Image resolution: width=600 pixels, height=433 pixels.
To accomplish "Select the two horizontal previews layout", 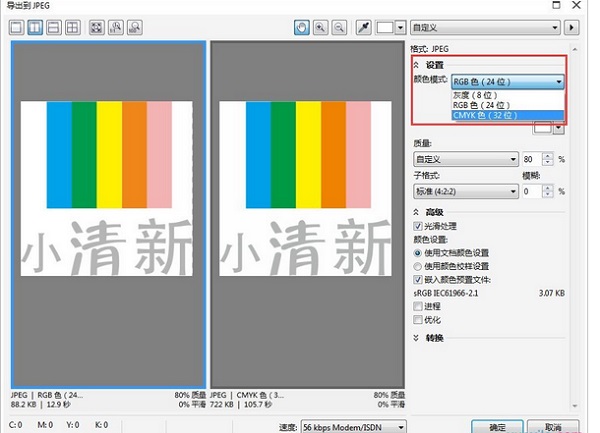I will point(53,27).
